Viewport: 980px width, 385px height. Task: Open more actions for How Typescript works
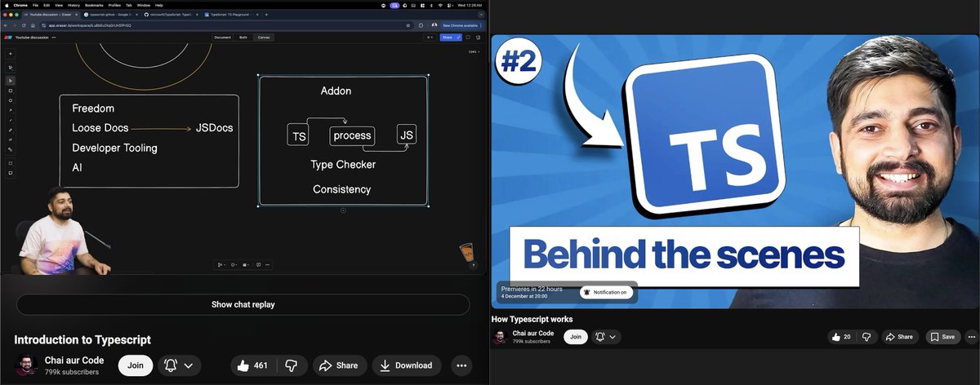click(970, 337)
